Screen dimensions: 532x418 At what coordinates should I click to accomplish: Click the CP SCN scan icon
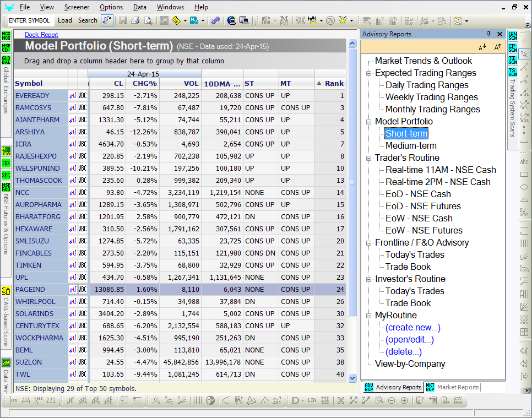[x=513, y=48]
